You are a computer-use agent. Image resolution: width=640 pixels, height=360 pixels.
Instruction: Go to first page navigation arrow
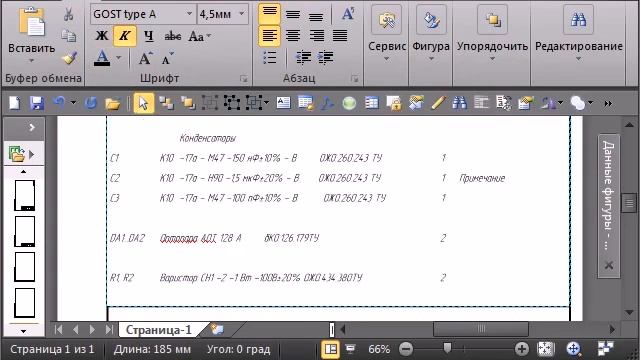[58, 329]
